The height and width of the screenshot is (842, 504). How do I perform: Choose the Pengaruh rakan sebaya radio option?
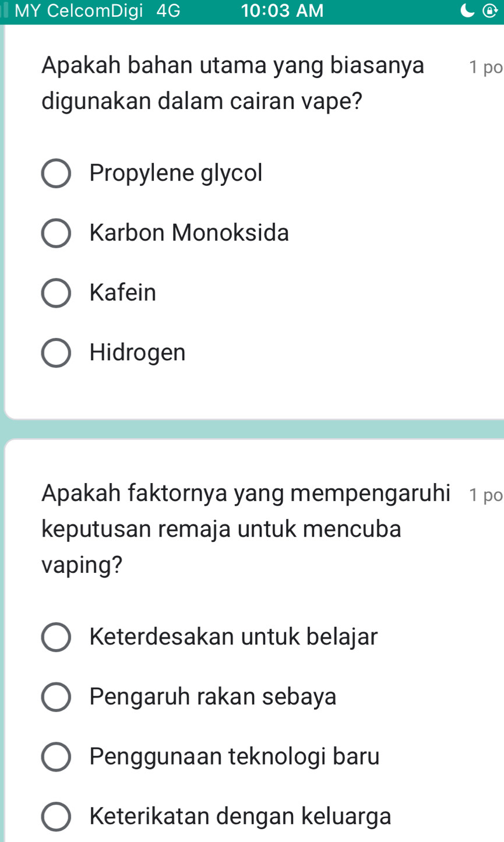[57, 697]
